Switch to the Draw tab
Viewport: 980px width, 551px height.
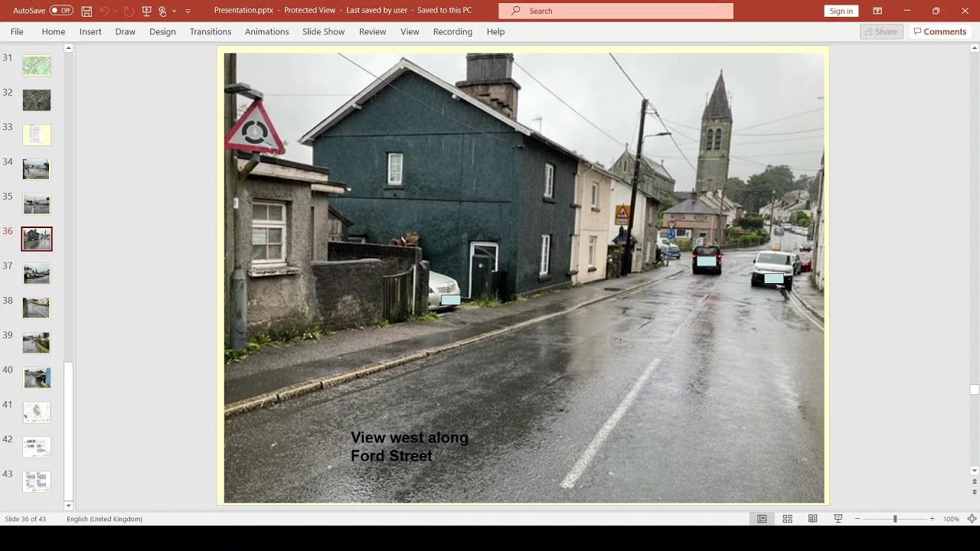pos(126,31)
